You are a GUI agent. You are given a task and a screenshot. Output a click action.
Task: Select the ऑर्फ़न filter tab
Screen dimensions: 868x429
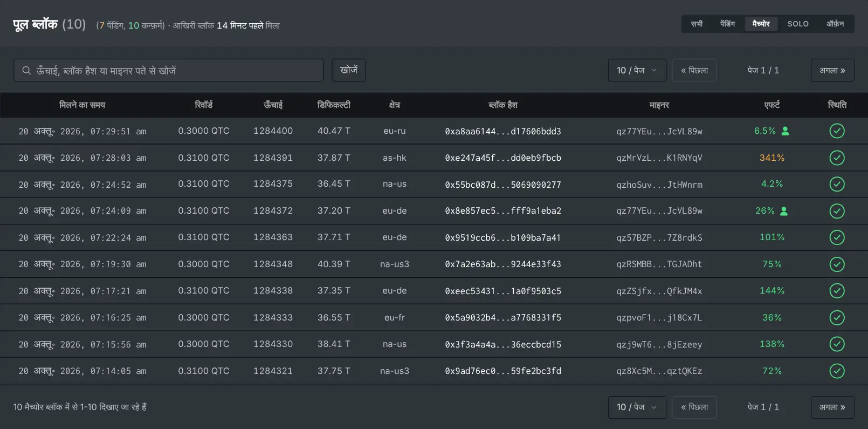click(835, 24)
